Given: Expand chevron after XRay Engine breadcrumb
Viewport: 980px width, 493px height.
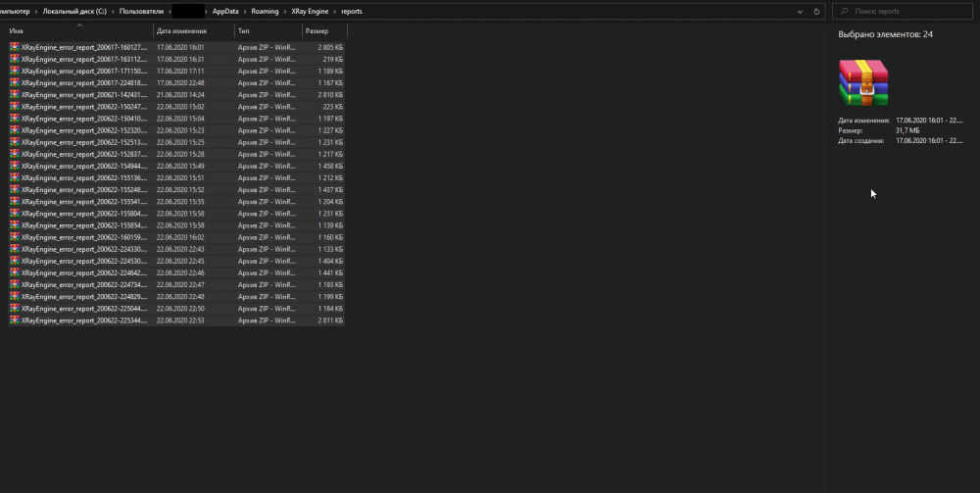Looking at the screenshot, I should (334, 11).
